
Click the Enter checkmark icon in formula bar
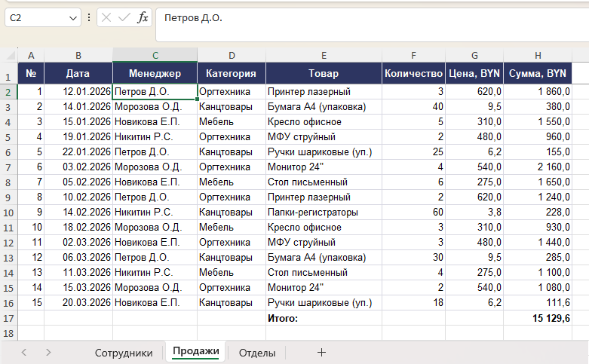point(124,17)
